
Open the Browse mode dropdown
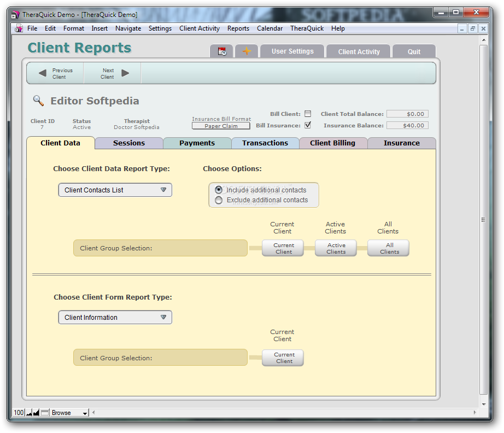pyautogui.click(x=69, y=413)
